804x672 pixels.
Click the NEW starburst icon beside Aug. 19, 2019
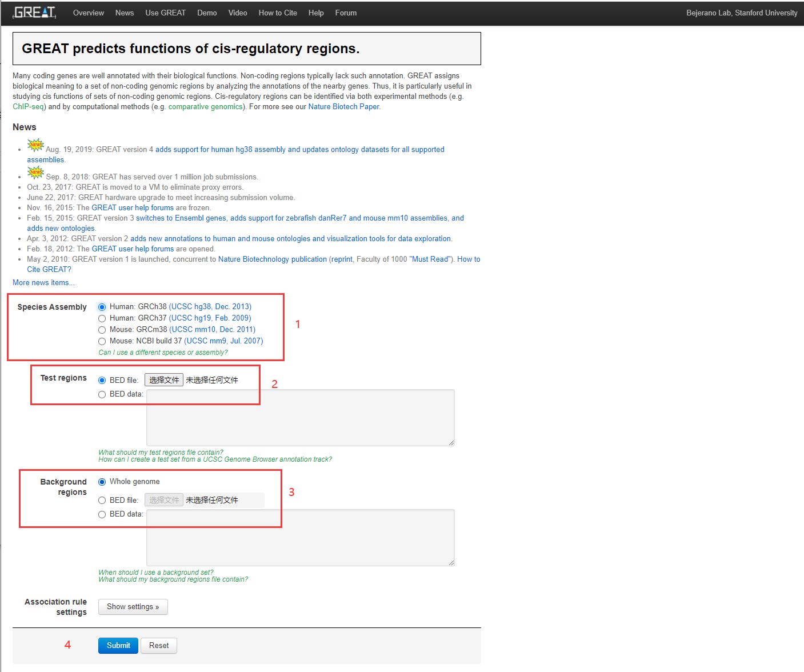36,145
